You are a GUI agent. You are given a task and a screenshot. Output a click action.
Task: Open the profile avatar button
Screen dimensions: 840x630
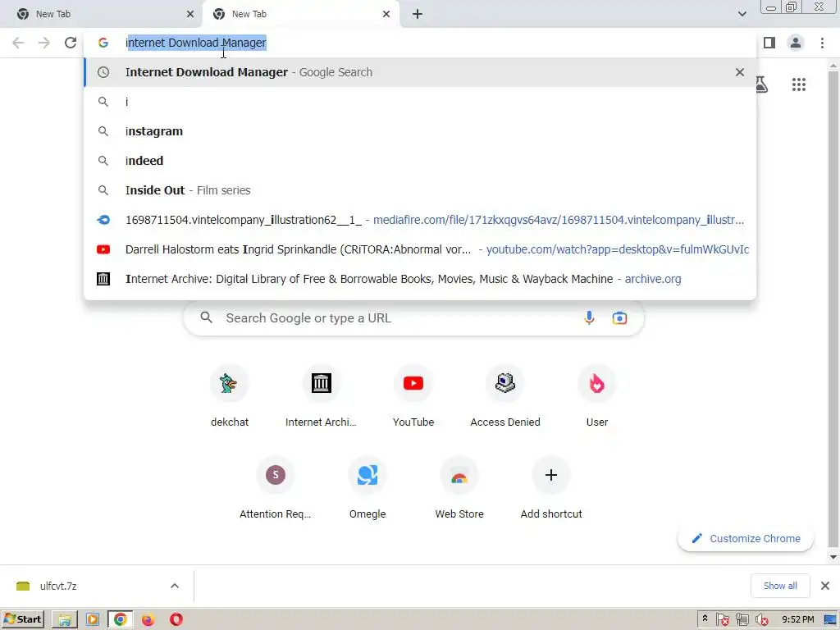point(796,43)
